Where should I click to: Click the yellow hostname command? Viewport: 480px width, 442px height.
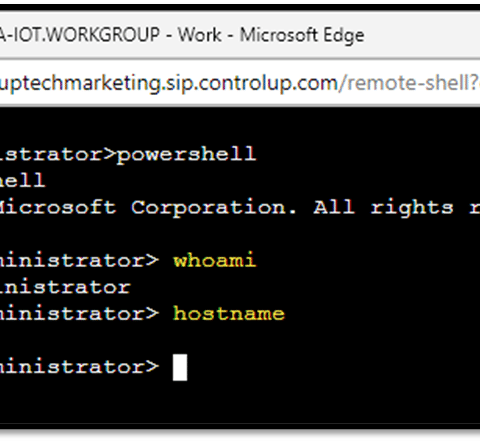pyautogui.click(x=229, y=314)
